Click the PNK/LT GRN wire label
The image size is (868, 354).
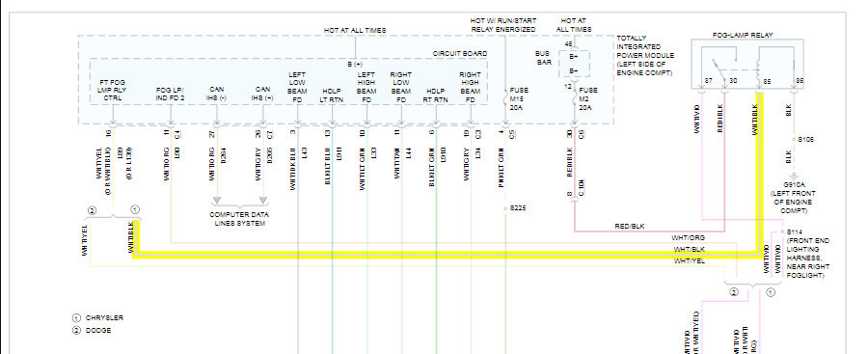501,167
